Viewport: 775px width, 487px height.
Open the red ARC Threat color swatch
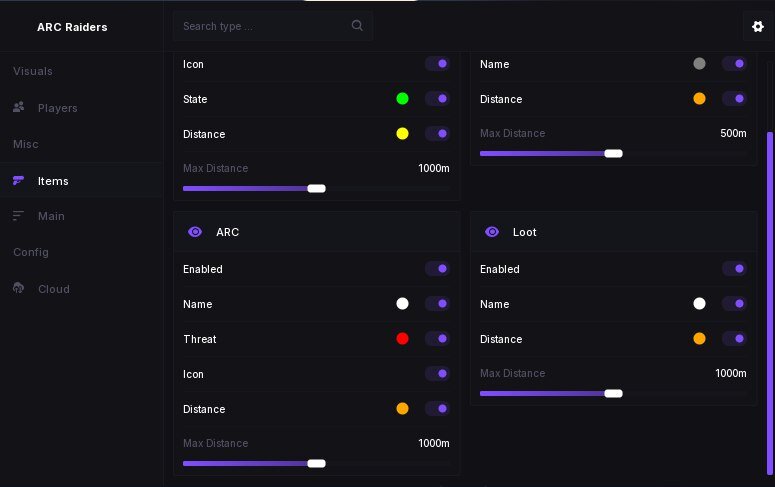click(x=402, y=339)
